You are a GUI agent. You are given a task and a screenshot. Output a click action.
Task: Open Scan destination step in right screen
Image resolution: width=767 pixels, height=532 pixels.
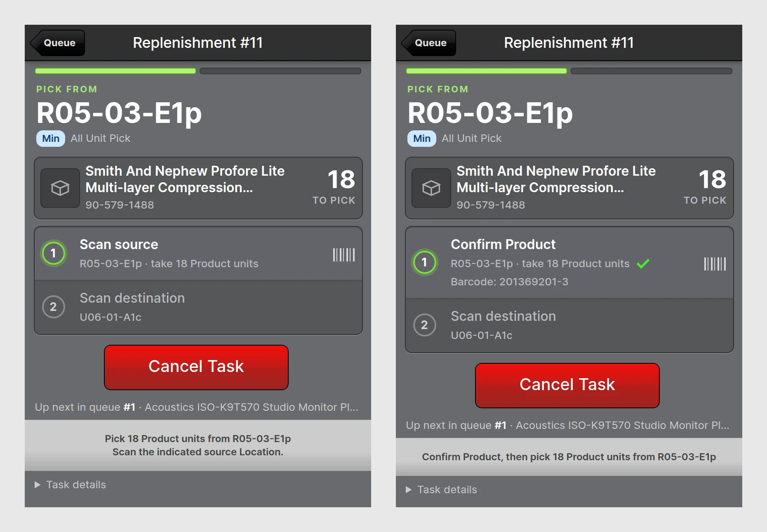(569, 326)
